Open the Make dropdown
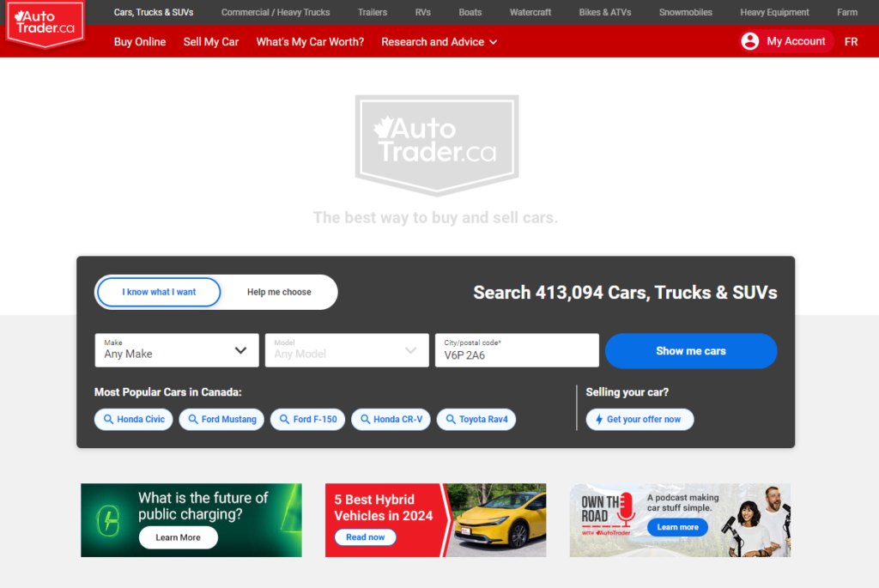Screen dimensions: 879x588 point(177,350)
